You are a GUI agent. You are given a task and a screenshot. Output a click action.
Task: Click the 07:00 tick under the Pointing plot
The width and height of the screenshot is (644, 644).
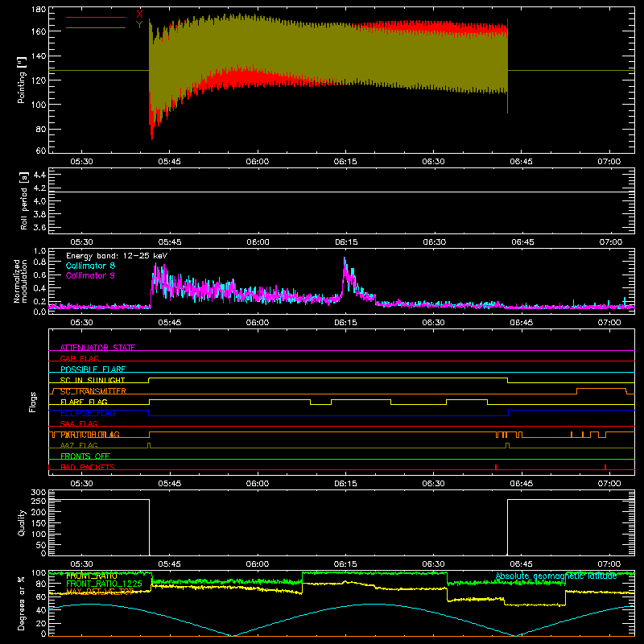pos(609,162)
